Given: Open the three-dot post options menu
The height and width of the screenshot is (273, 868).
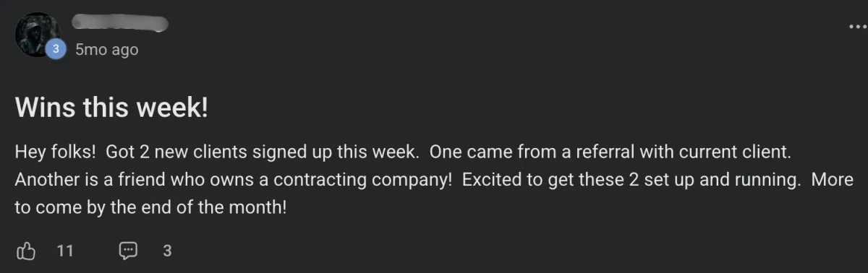Looking at the screenshot, I should (856, 27).
